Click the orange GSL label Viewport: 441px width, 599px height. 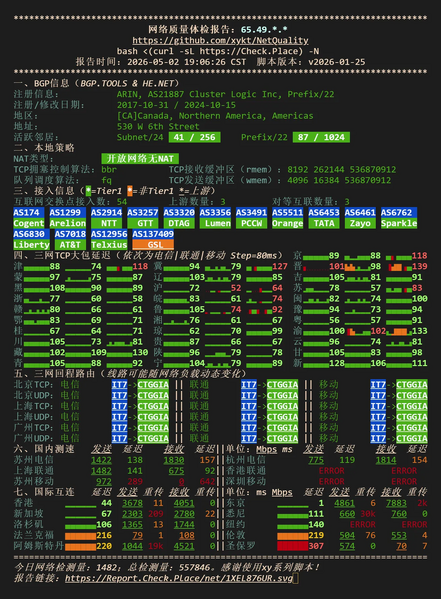point(153,244)
